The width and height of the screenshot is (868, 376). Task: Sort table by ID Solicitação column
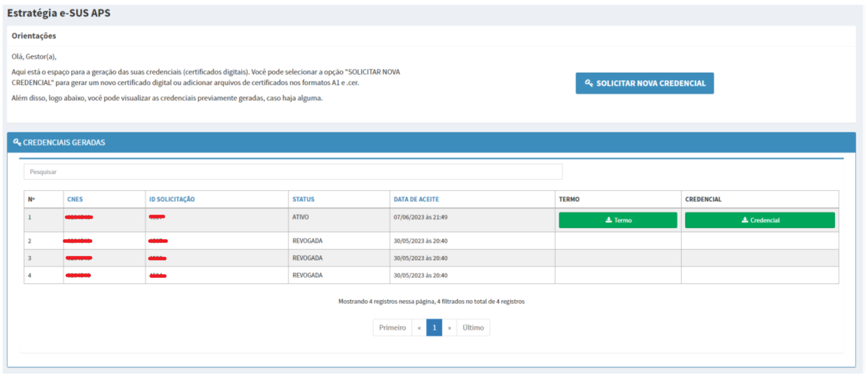click(x=171, y=199)
